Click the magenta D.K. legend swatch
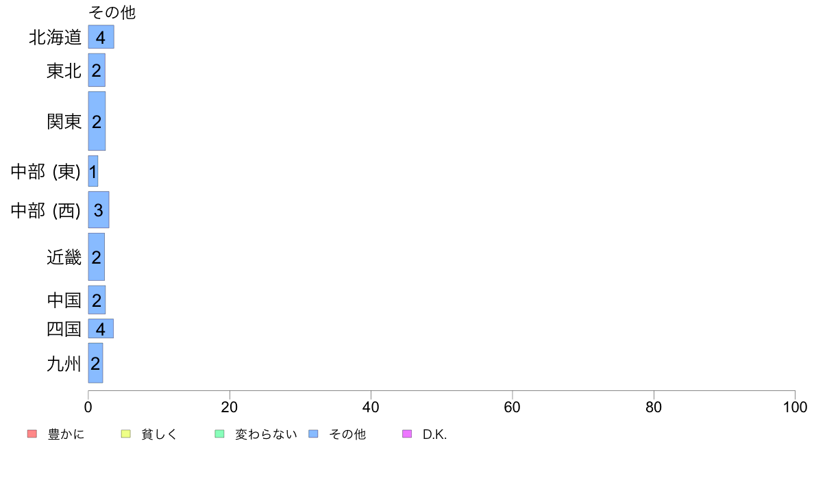This screenshot has width=814, height=504. click(x=407, y=434)
